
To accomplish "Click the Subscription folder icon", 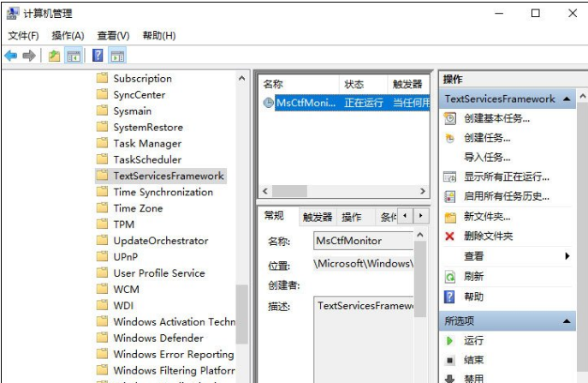I will tap(103, 78).
